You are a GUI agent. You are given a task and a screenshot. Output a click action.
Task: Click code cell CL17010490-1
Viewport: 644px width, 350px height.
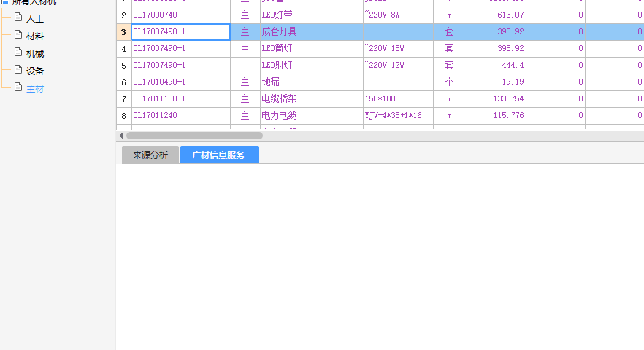pos(181,82)
